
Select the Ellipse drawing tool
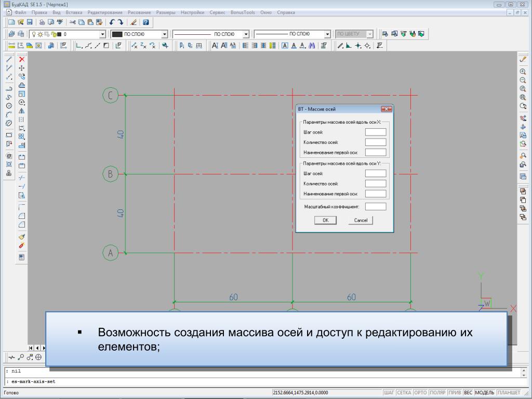coord(9,123)
